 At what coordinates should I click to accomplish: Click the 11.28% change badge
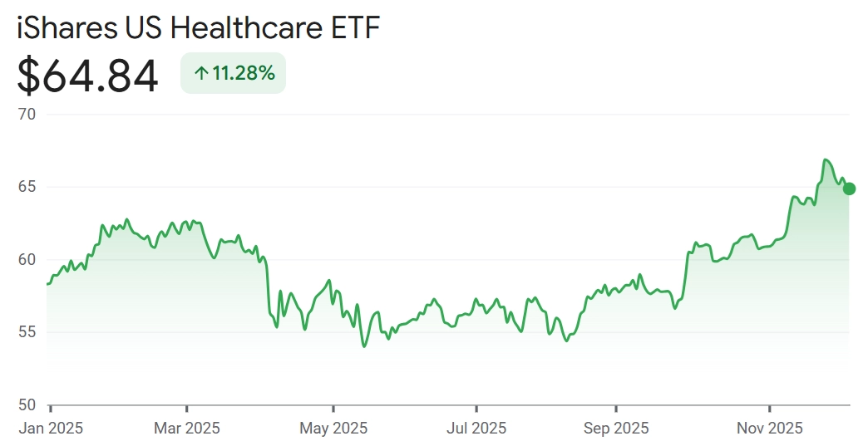click(x=233, y=73)
